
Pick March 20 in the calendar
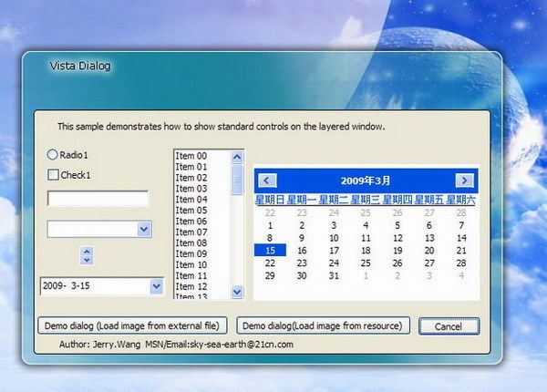[429, 251]
